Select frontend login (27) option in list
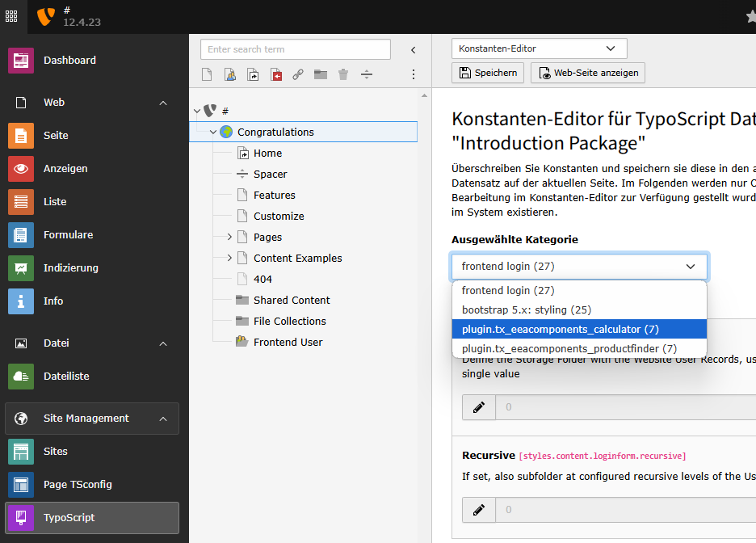 coord(579,290)
